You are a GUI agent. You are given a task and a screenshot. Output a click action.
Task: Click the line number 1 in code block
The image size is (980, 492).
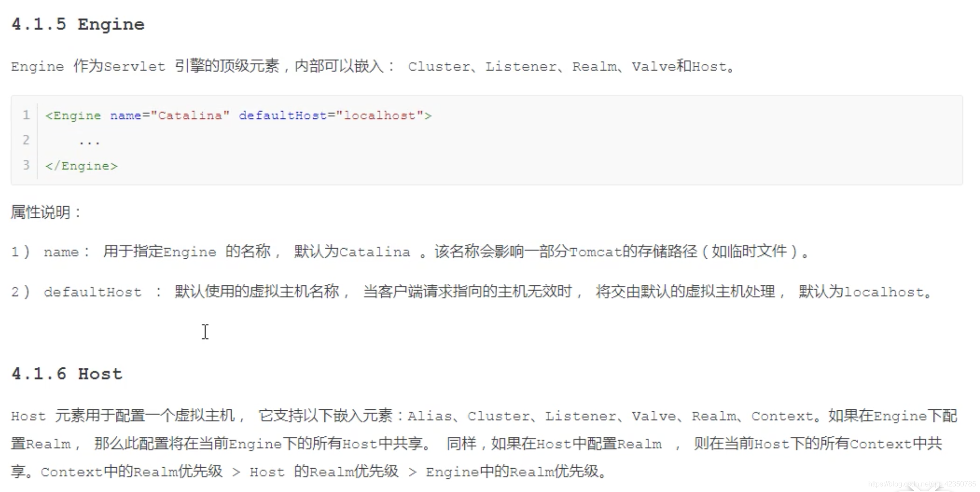coord(26,115)
